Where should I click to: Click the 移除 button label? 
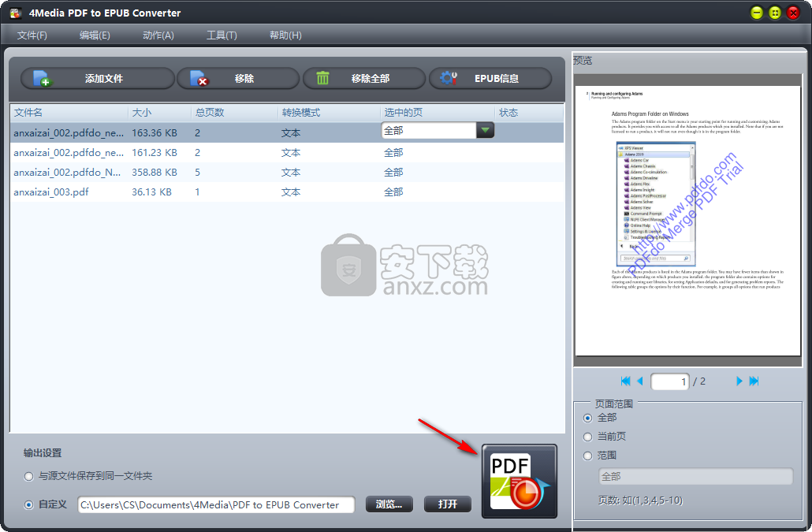(x=244, y=79)
